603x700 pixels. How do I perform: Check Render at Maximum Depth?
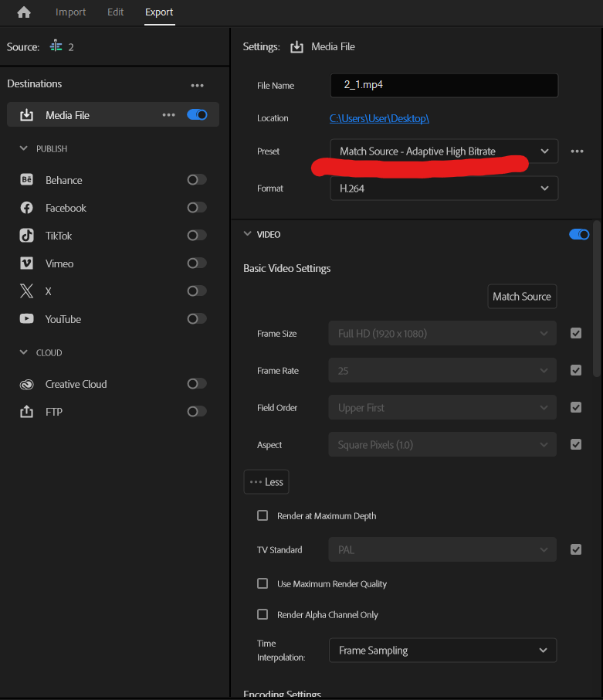coord(263,515)
